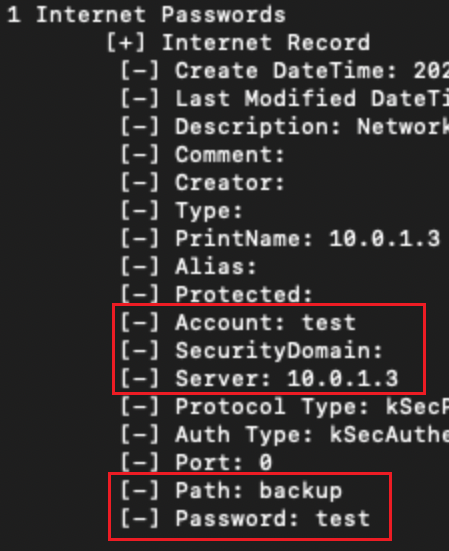Screen dimensions: 449x551
Task: Select the Alias field line
Action: coord(188,267)
